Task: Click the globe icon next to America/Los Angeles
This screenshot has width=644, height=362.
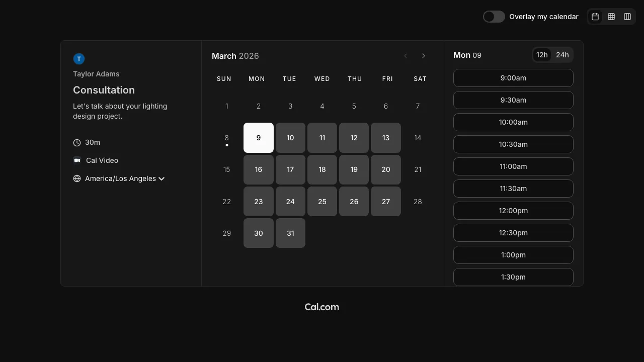Action: [77, 178]
